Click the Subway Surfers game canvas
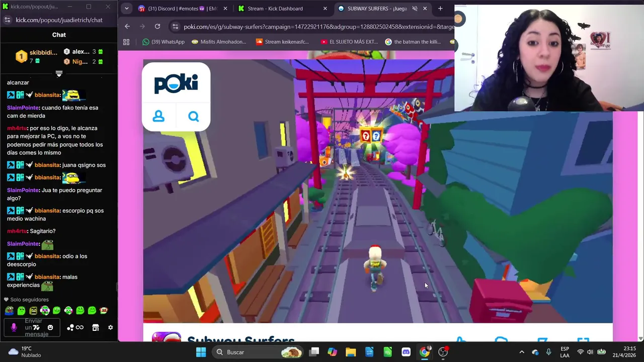This screenshot has height=362, width=644. tap(378, 191)
